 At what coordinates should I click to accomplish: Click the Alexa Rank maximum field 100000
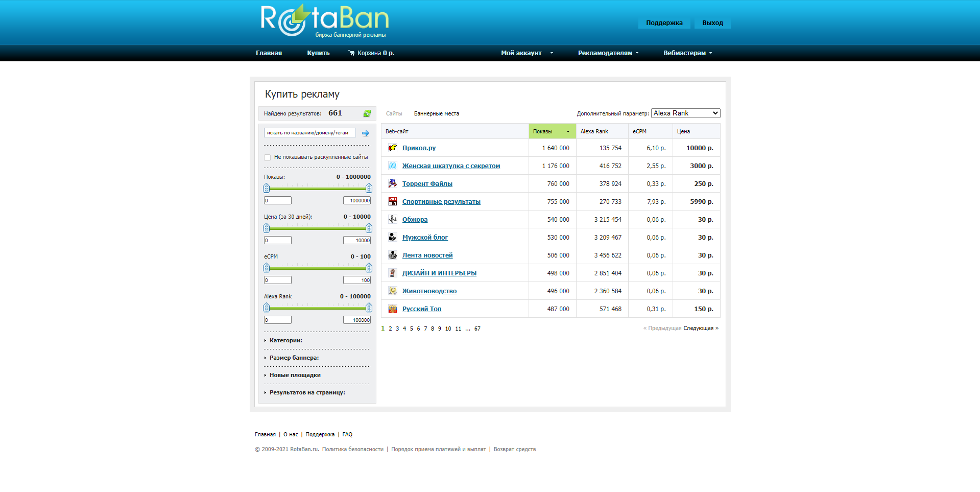357,320
